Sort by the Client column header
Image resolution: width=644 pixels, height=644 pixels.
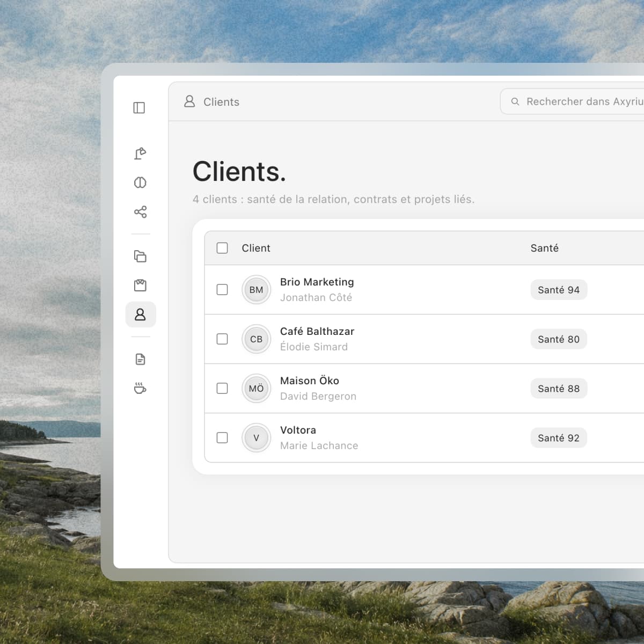[256, 248]
